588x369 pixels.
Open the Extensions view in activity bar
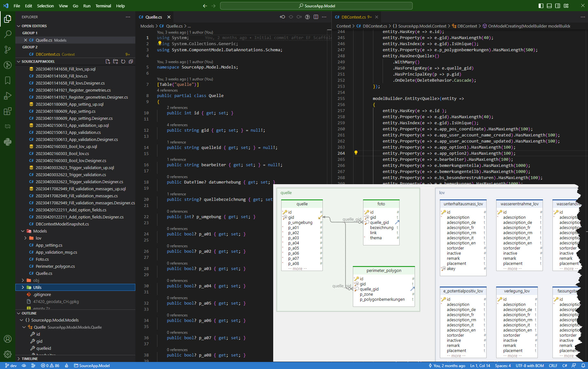pyautogui.click(x=8, y=111)
